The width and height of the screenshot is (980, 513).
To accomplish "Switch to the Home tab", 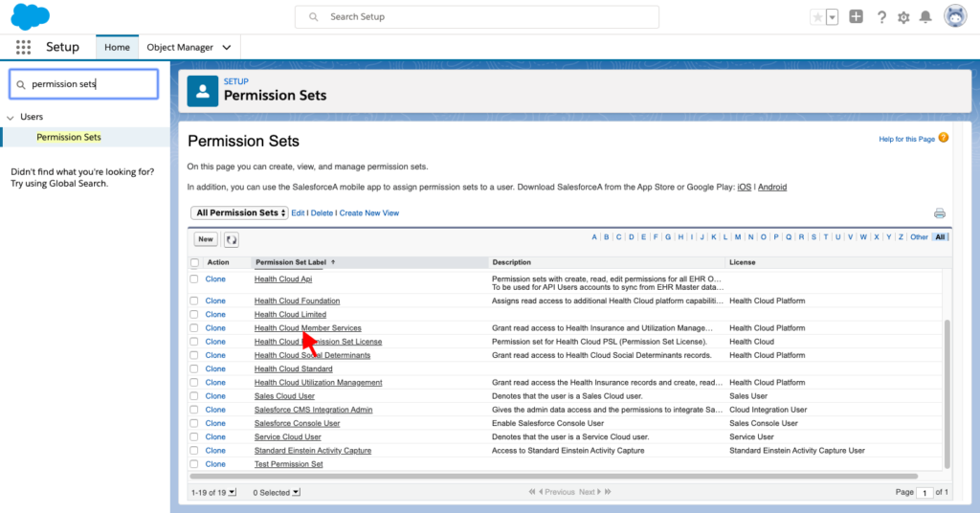I will (117, 47).
